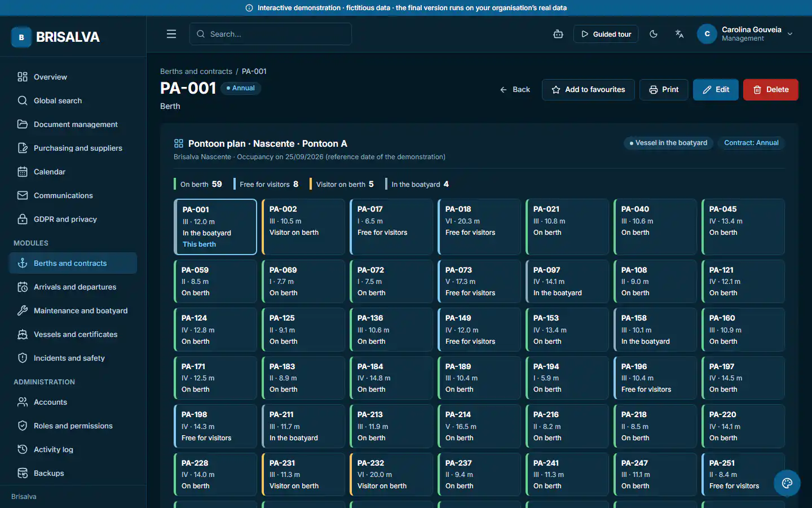Click the Accounts people icon

[x=23, y=402]
